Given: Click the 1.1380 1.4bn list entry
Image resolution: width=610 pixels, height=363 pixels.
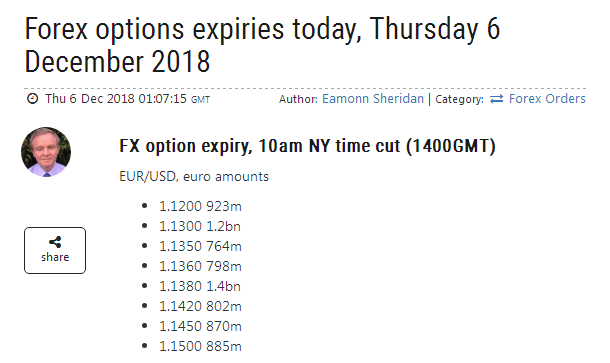Looking at the screenshot, I should click(x=200, y=286).
